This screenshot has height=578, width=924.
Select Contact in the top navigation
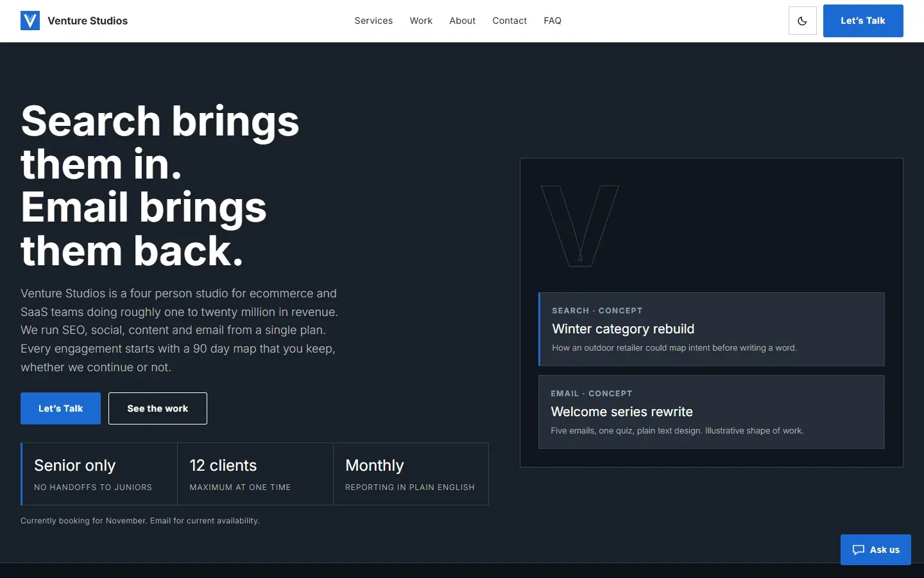509,21
